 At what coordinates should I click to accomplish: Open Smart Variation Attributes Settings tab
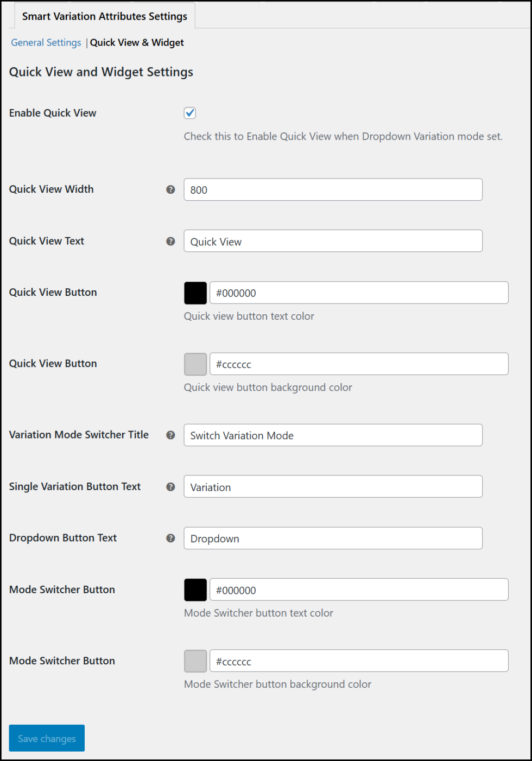pyautogui.click(x=105, y=16)
